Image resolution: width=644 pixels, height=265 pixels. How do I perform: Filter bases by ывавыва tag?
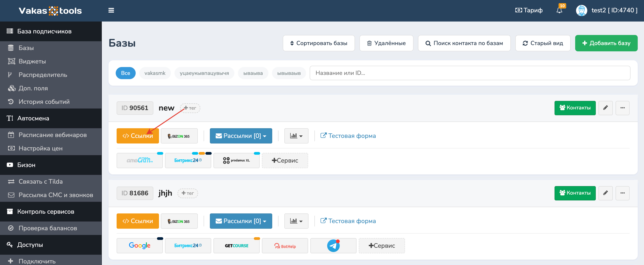(253, 73)
